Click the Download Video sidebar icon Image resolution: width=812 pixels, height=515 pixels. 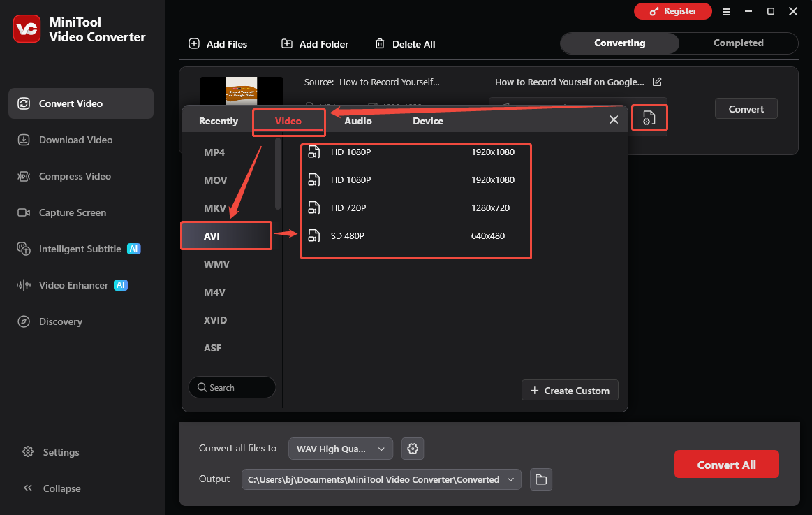pyautogui.click(x=24, y=139)
